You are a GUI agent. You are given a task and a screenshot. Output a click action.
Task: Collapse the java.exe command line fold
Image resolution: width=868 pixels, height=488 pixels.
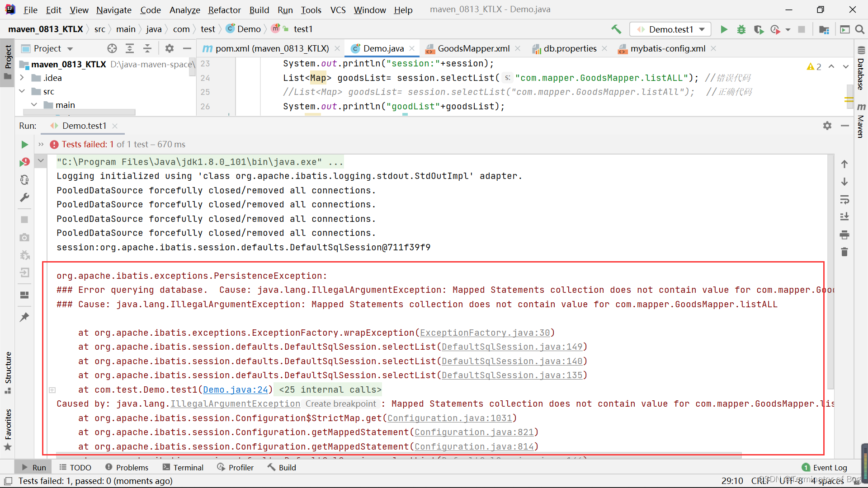point(41,161)
